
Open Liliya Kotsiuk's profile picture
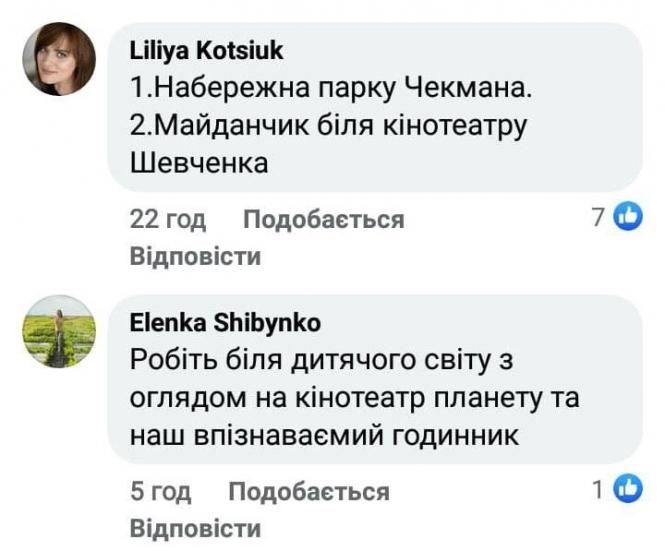pos(59,59)
